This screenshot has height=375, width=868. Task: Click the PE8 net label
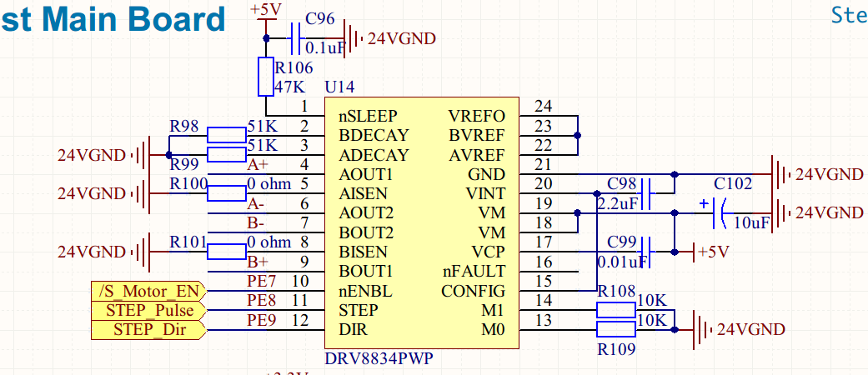click(x=261, y=300)
